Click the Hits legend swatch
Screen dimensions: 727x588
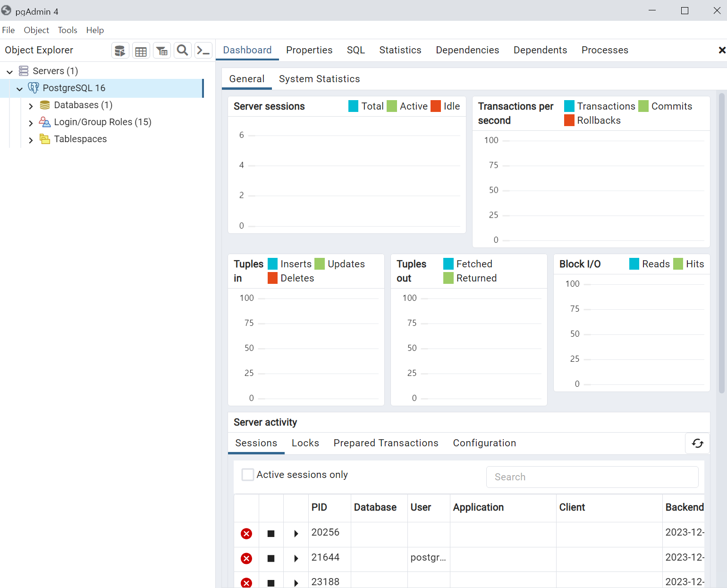pos(678,264)
